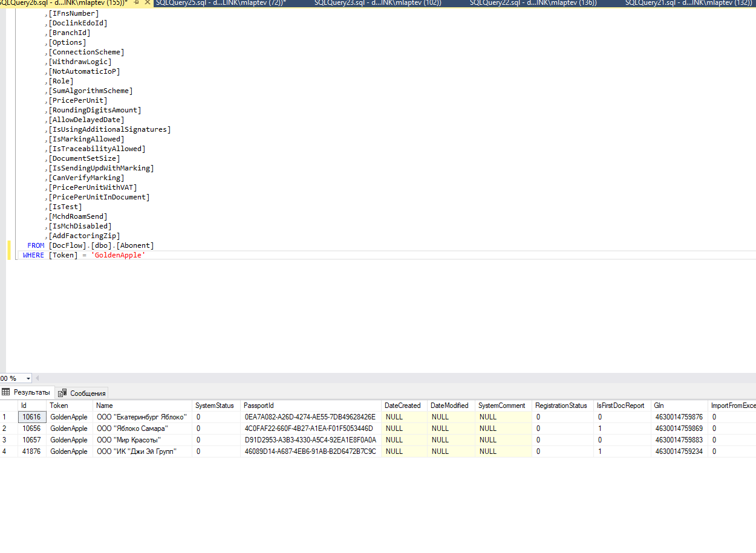756x553 pixels.
Task: Click the [WithdrawLogic] line in the query
Action: (80, 62)
